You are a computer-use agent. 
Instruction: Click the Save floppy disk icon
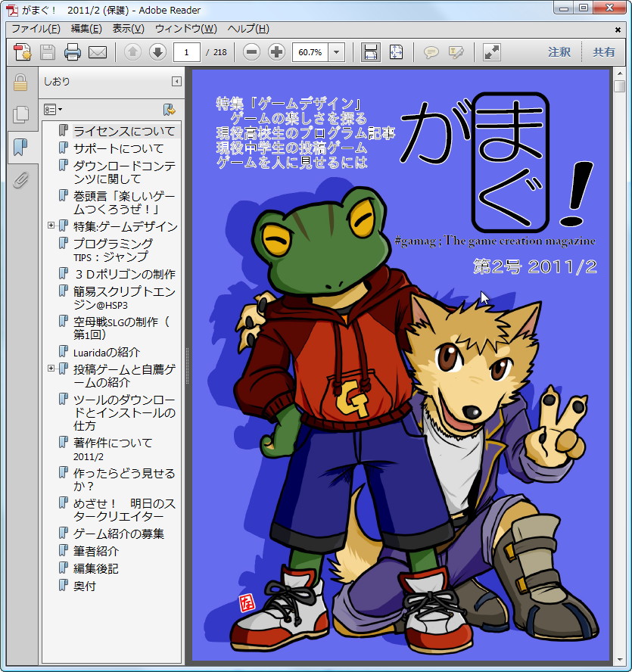pos(48,52)
